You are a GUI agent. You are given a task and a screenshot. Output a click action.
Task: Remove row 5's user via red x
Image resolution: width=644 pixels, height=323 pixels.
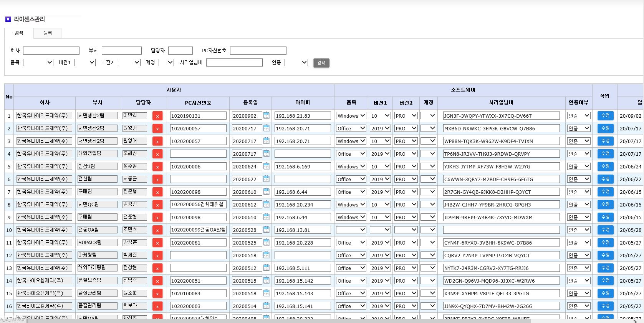[x=157, y=166]
